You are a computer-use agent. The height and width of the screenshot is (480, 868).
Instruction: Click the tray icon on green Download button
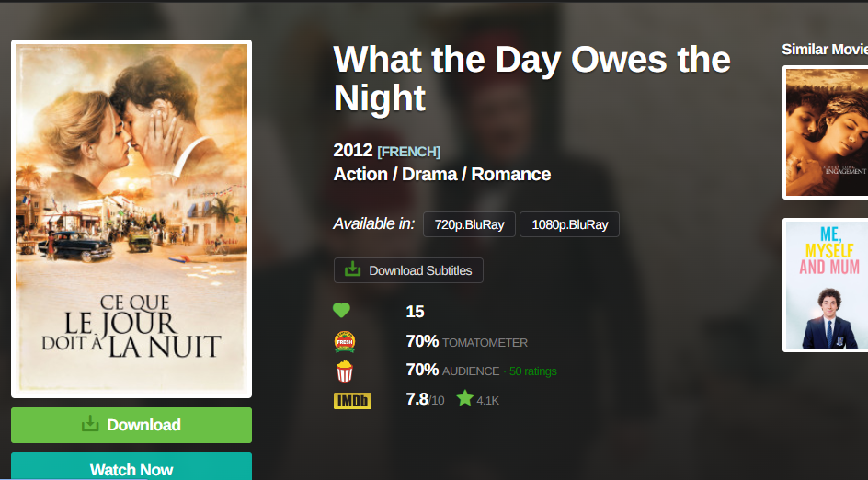point(90,425)
